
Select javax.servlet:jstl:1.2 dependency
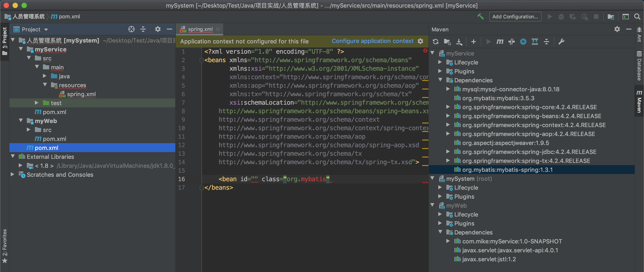489,259
